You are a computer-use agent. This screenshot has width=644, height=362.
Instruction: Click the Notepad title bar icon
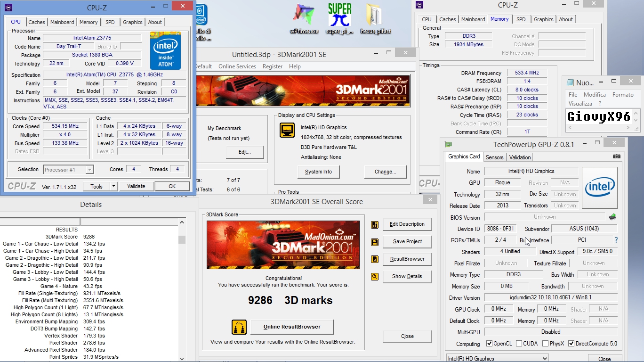(x=570, y=82)
